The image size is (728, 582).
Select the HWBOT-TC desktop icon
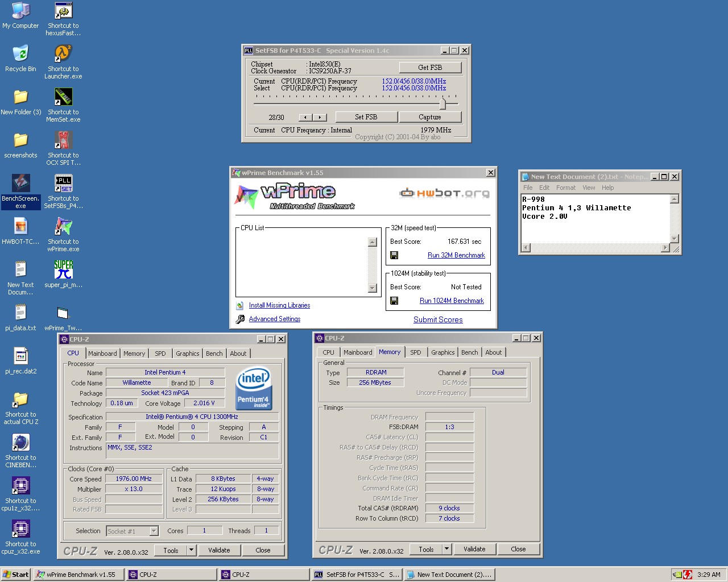click(x=20, y=231)
